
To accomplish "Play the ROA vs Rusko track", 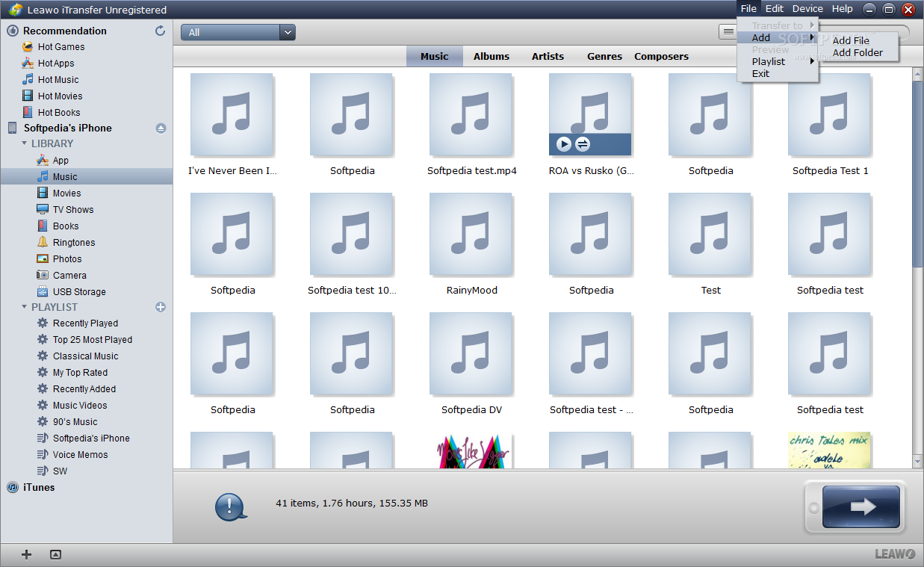I will click(564, 144).
